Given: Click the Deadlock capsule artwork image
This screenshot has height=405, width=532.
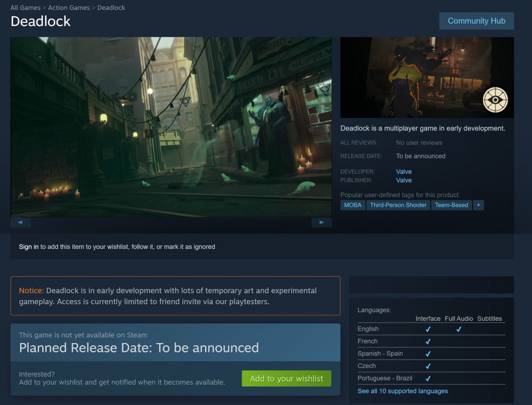Looking at the screenshot, I should (427, 77).
